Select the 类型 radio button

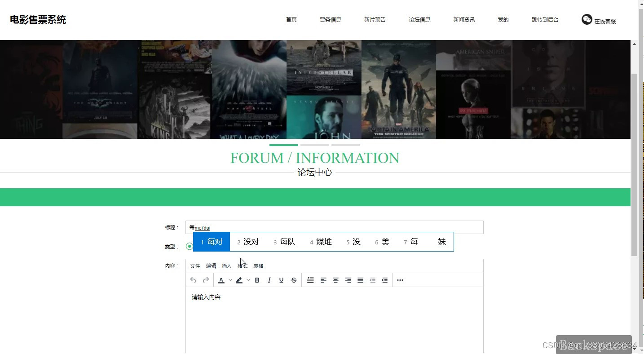(x=189, y=246)
